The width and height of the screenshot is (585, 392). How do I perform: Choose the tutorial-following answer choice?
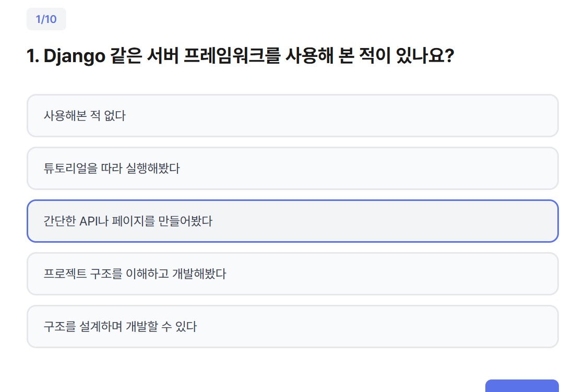pos(292,169)
